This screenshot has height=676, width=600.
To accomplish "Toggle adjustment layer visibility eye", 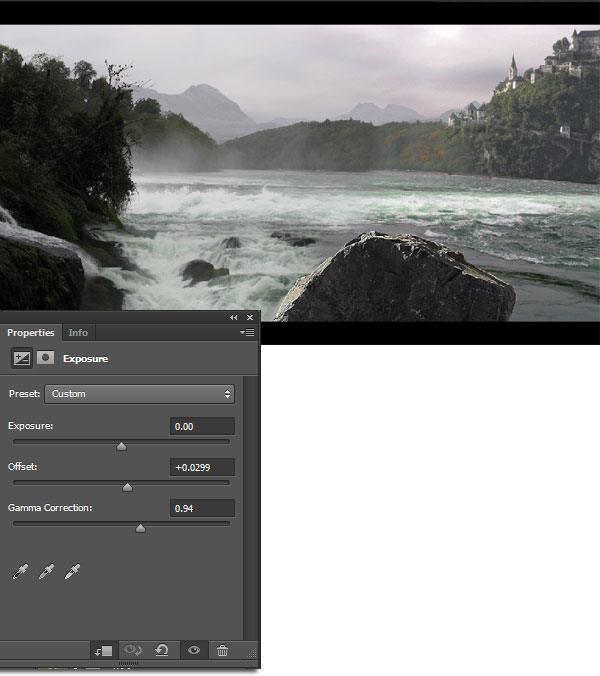I will click(x=194, y=650).
